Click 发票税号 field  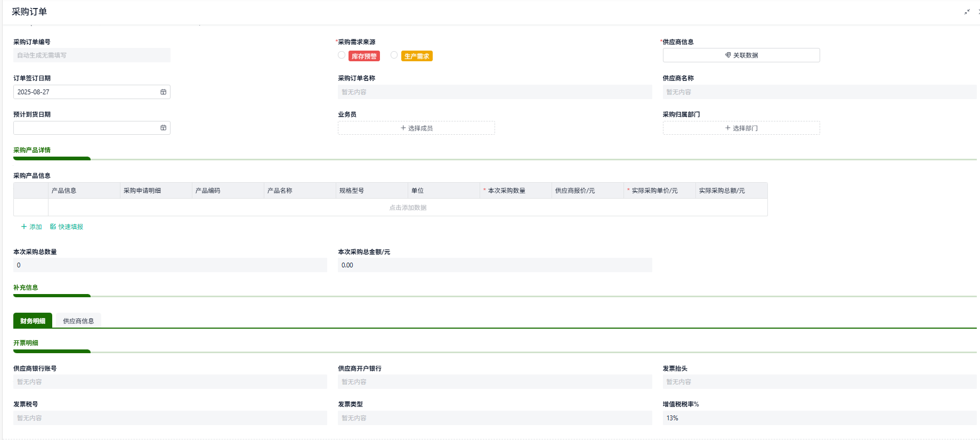tap(170, 418)
